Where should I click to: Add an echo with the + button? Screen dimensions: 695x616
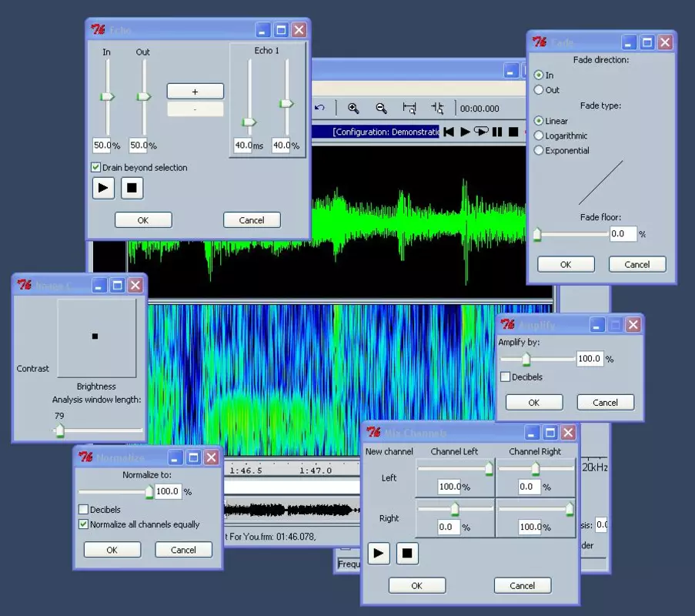pos(195,92)
